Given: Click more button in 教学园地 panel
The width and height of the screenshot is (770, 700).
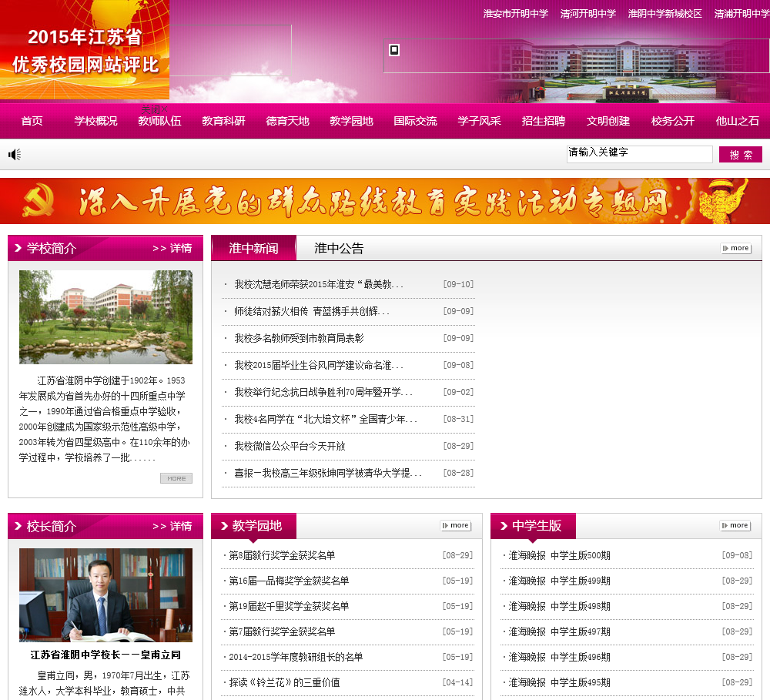Looking at the screenshot, I should point(456,525).
